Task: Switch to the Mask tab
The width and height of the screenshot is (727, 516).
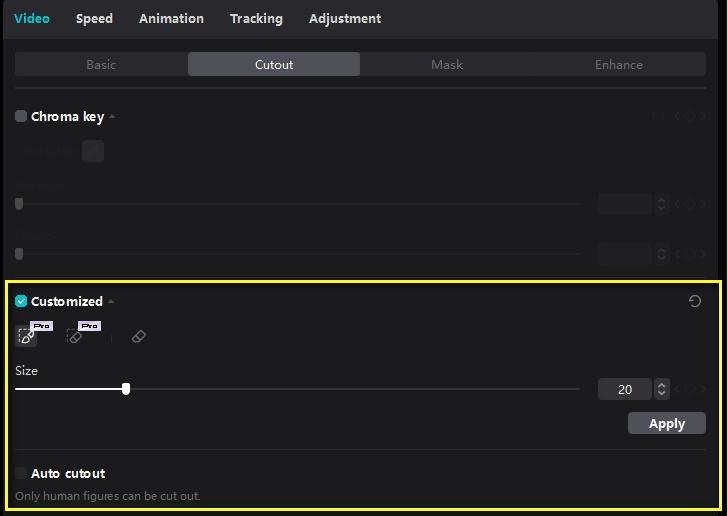Action: (447, 64)
